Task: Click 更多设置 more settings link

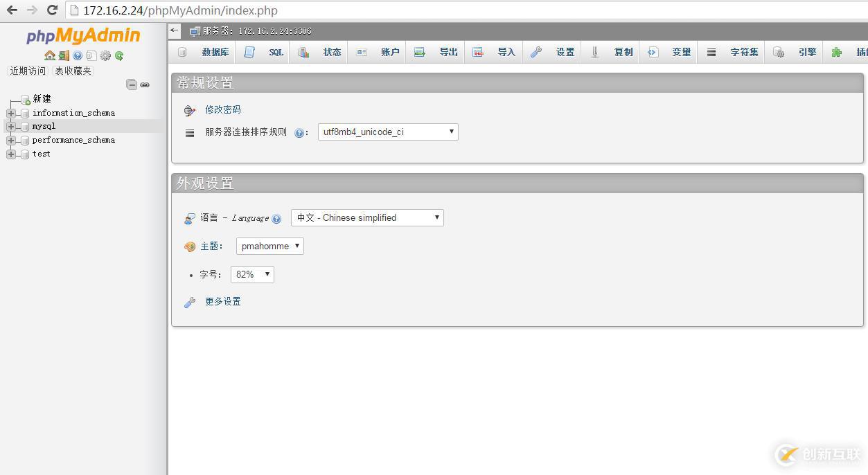Action: point(223,301)
